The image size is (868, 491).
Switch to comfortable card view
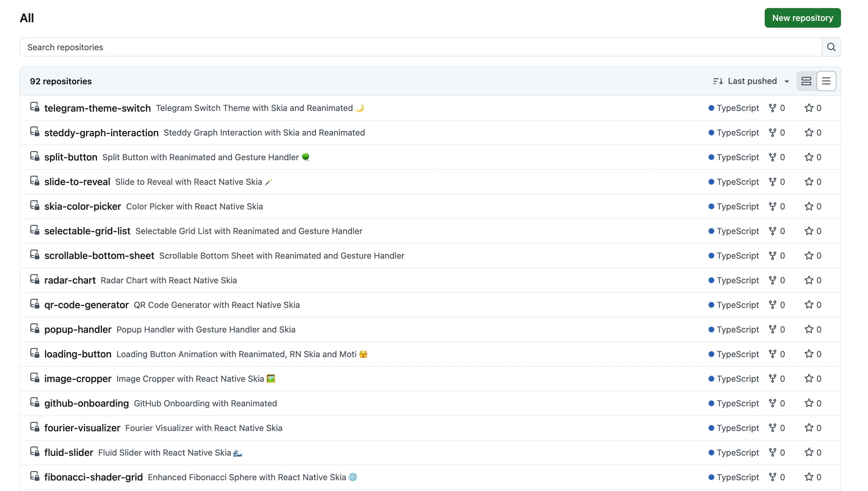pos(806,81)
